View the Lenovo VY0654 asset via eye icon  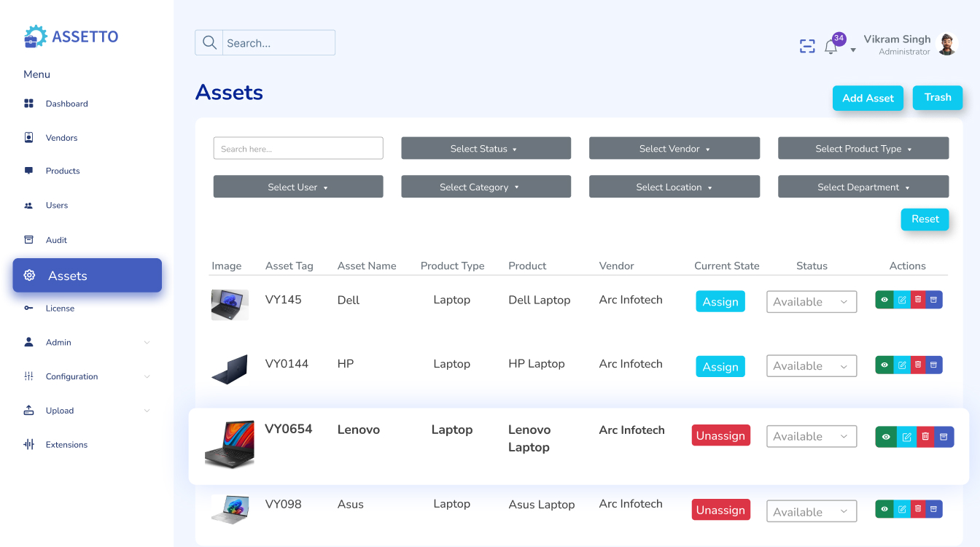pyautogui.click(x=886, y=437)
